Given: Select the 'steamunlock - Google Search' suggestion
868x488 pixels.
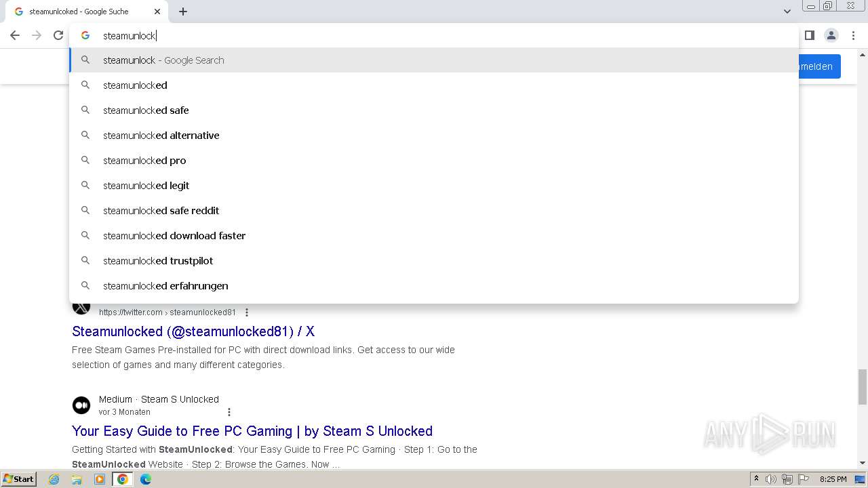Looking at the screenshot, I should pos(434,60).
